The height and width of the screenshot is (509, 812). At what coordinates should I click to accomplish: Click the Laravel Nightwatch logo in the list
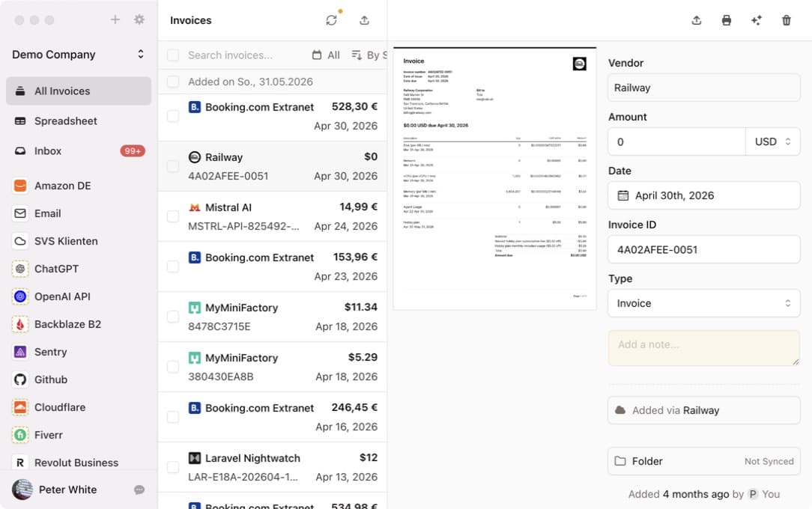click(x=195, y=458)
